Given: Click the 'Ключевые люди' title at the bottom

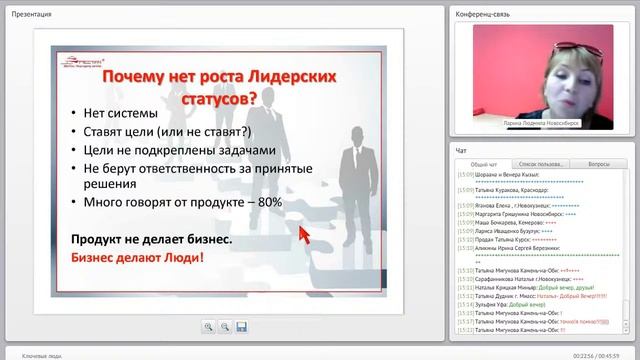Looking at the screenshot, I should 42,356.
